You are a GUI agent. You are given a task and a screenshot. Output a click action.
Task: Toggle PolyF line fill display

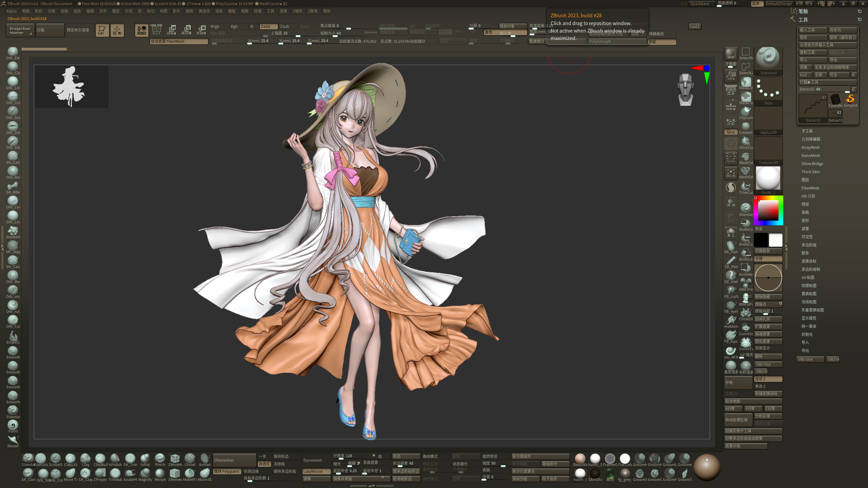[x=156, y=30]
